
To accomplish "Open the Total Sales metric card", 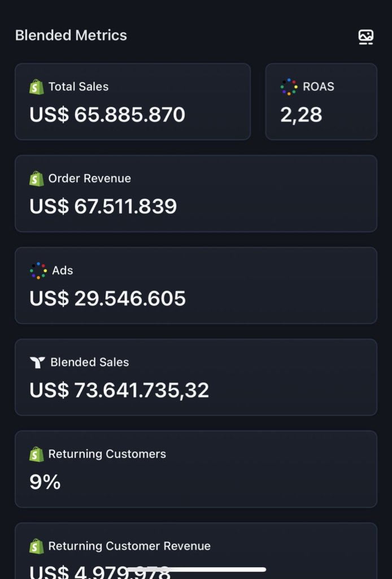I will [133, 101].
